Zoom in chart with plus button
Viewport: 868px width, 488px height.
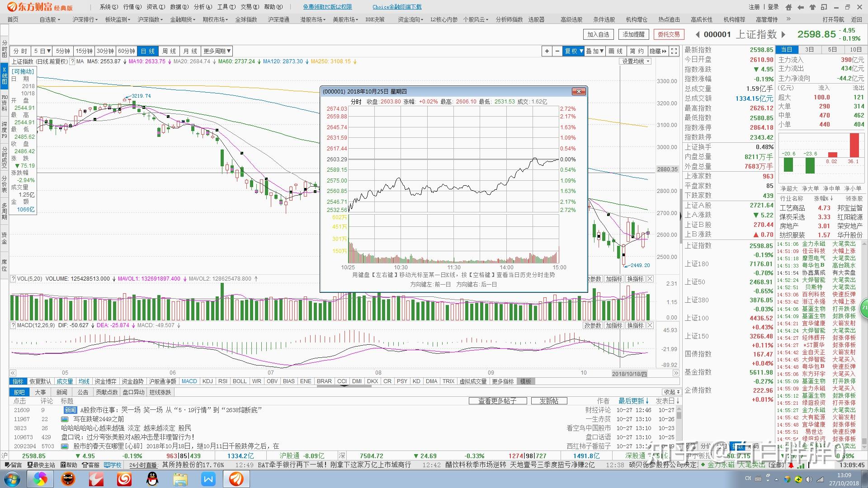(x=547, y=51)
